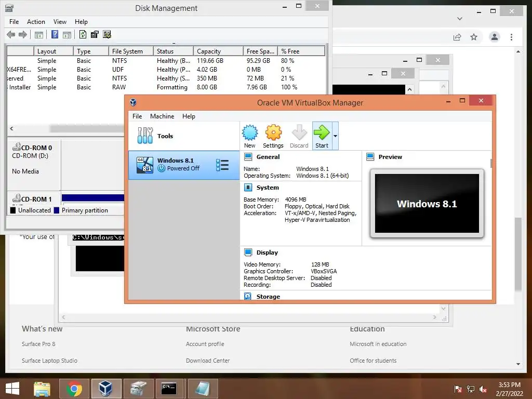Select Tools in the VirtualBox sidebar
Image resolution: width=532 pixels, height=399 pixels.
tap(184, 136)
